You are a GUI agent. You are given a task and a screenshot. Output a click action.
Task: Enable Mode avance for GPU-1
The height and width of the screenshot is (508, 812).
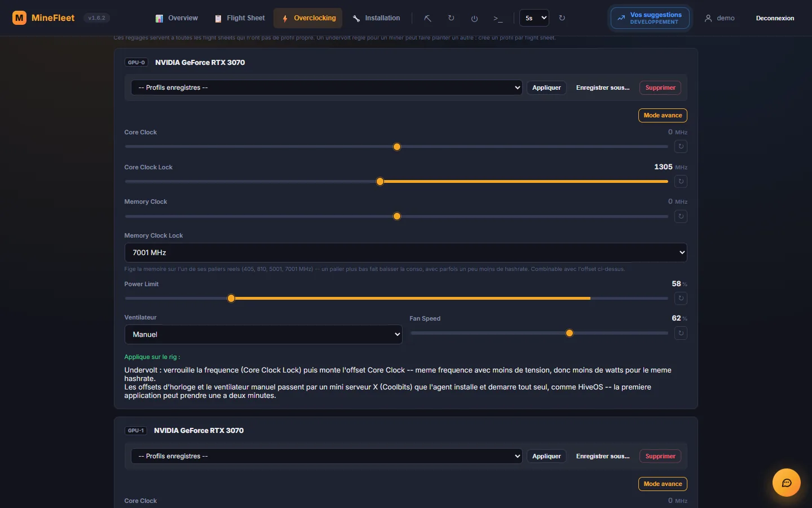663,484
